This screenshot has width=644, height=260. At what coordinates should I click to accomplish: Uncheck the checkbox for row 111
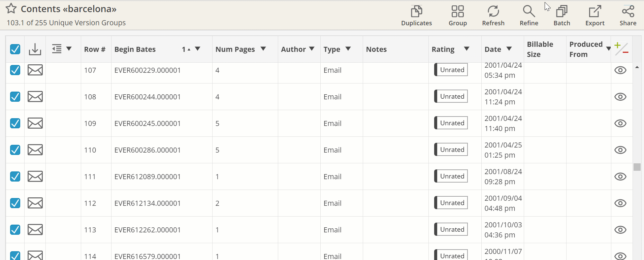click(x=15, y=176)
